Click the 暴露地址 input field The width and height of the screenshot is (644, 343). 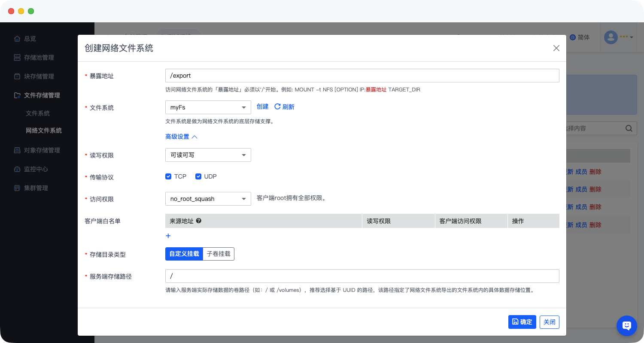point(362,76)
